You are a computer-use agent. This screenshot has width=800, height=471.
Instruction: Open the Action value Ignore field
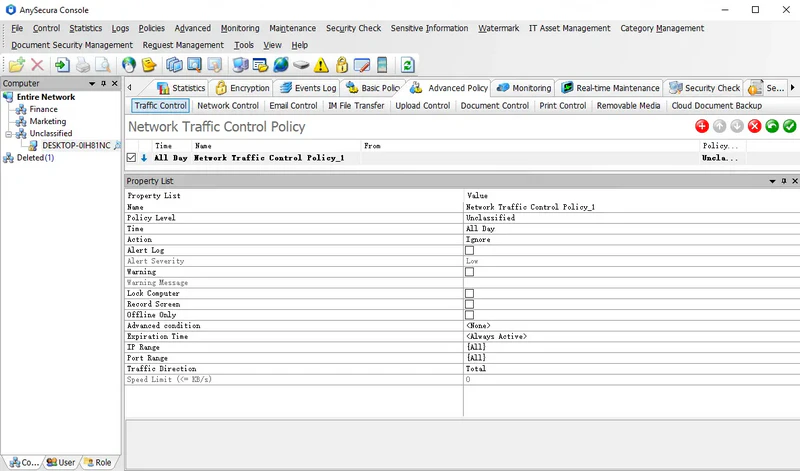tap(632, 239)
